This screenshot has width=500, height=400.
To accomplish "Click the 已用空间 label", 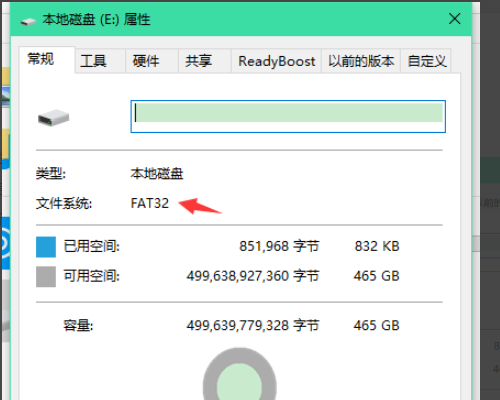I will coord(91,246).
